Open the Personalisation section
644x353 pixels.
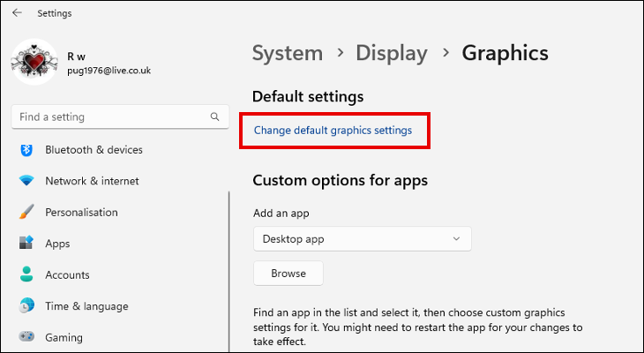tap(81, 212)
